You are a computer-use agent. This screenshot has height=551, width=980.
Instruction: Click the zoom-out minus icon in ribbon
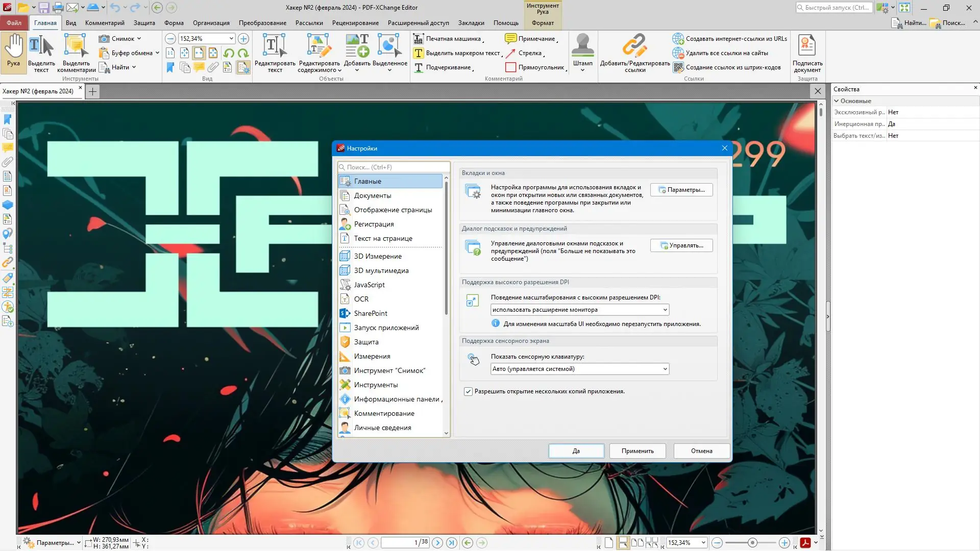(170, 39)
